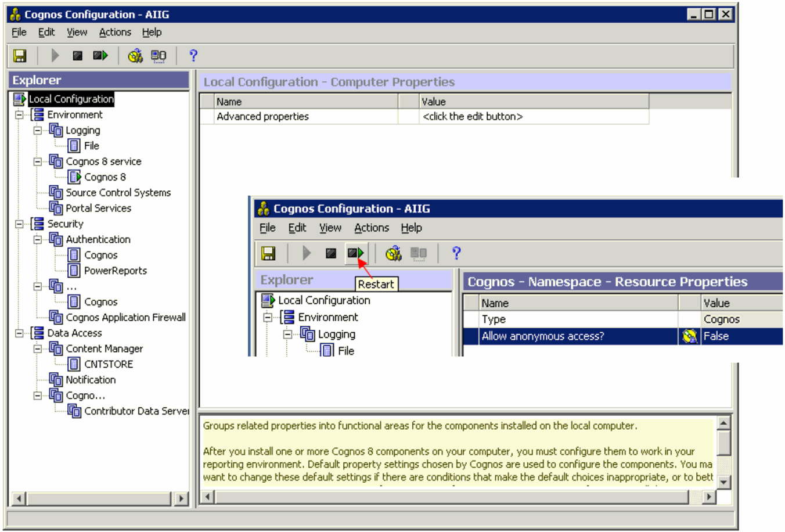Open the File menu in the inset window

coord(268,228)
